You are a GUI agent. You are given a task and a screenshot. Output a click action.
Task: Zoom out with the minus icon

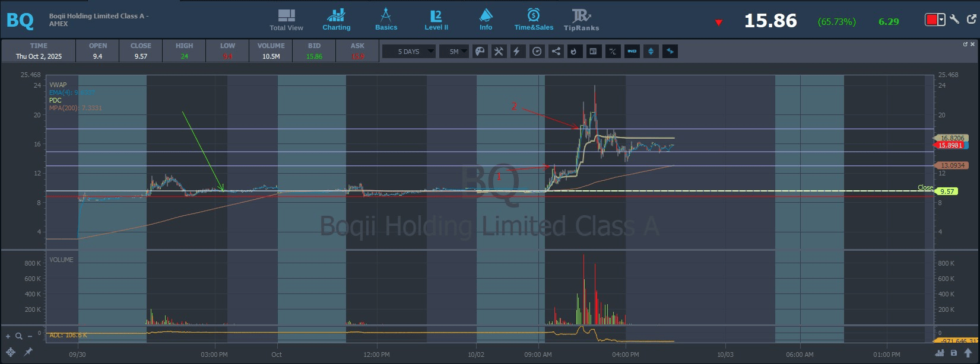(30, 336)
